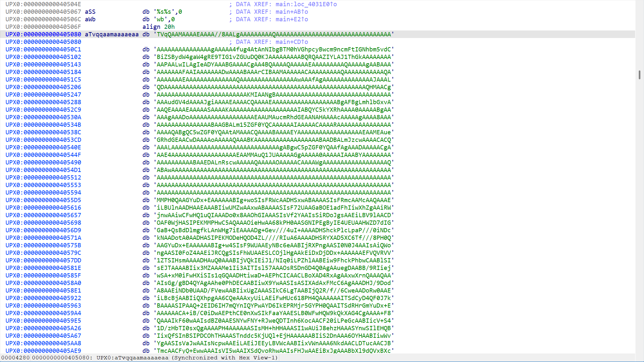
Task: Click the aTvqqaamaaaaeaa label name
Action: coord(112,34)
